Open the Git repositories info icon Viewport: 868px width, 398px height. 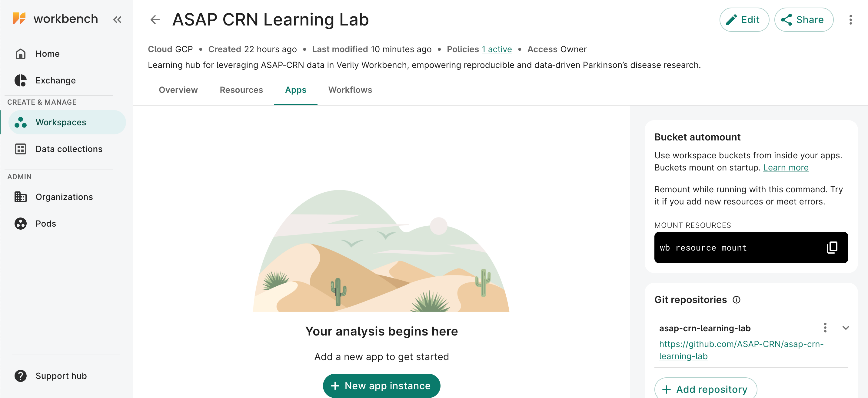737,300
